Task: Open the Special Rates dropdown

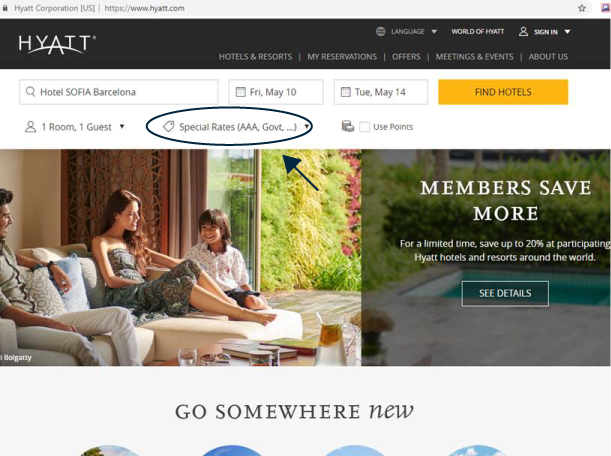Action: click(237, 127)
